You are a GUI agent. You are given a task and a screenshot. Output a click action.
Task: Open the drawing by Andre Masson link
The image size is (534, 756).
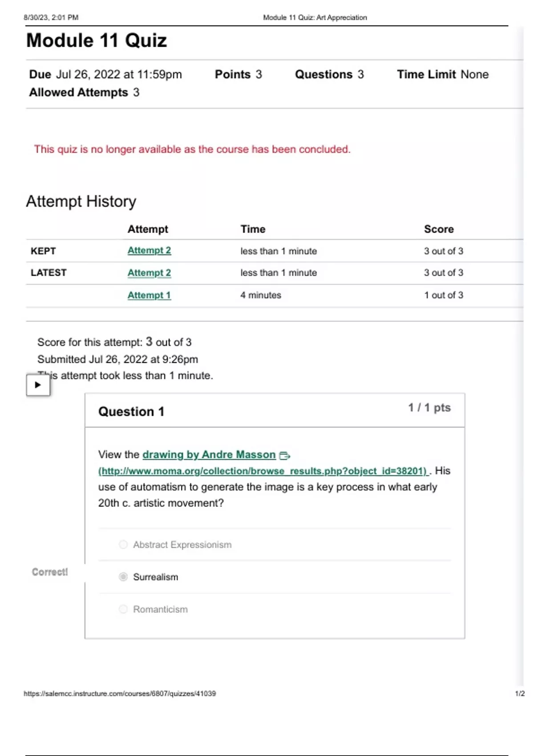pyautogui.click(x=209, y=454)
